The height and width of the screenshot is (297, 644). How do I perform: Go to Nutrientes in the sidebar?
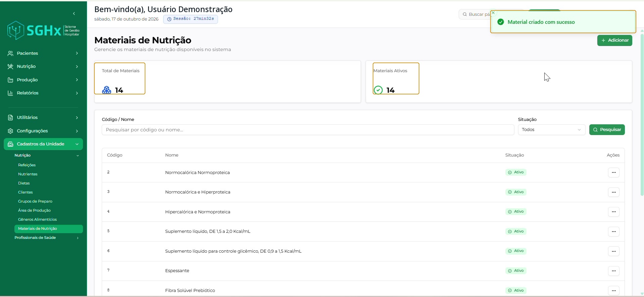(28, 174)
